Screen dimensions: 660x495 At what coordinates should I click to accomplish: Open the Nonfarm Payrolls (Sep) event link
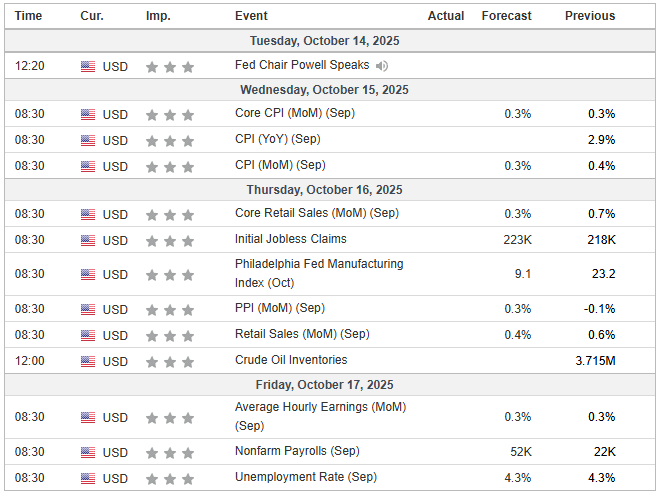pos(297,452)
